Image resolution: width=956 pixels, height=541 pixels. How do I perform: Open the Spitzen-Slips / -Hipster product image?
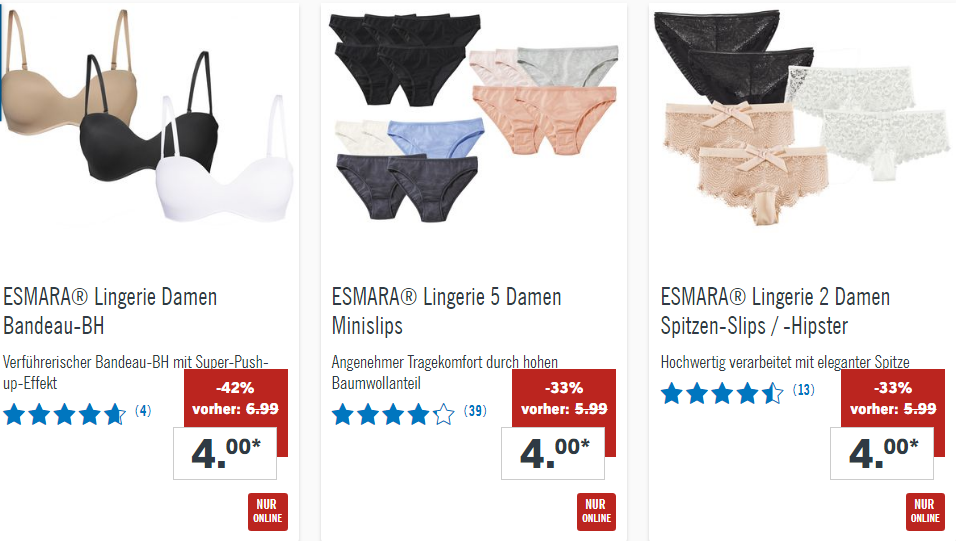pyautogui.click(x=801, y=118)
